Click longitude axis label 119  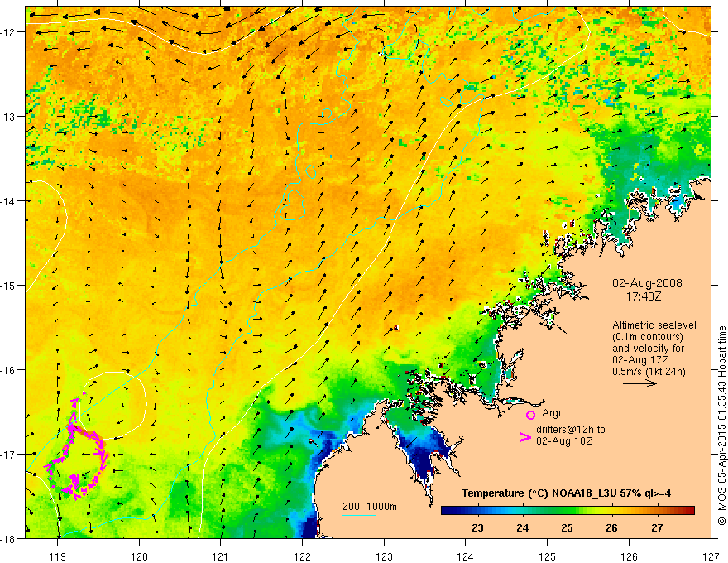click(58, 556)
